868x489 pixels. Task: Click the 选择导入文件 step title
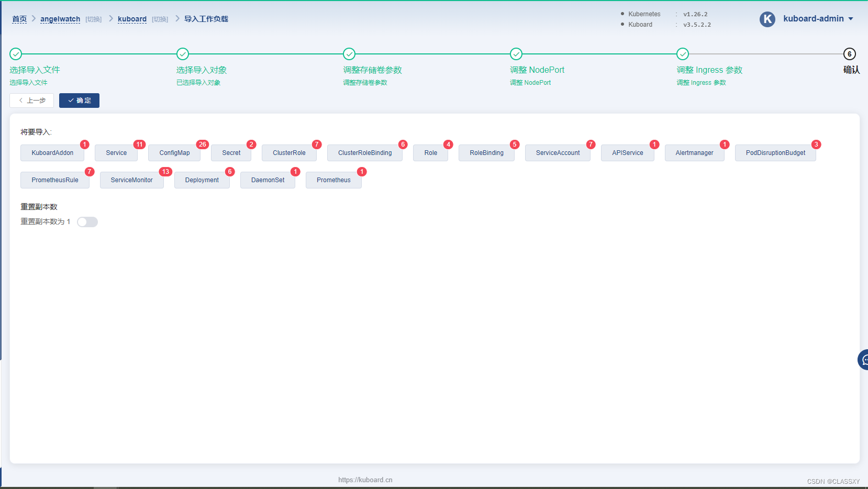35,70
